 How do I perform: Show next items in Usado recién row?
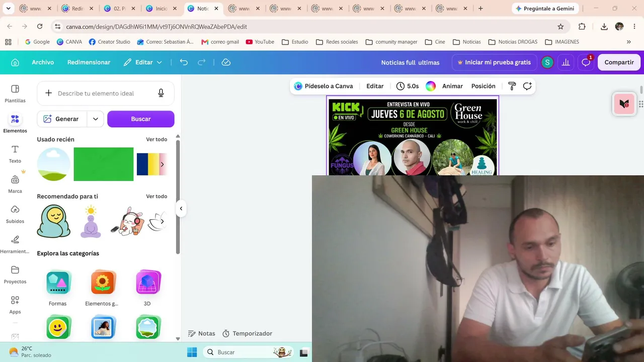pos(162,164)
